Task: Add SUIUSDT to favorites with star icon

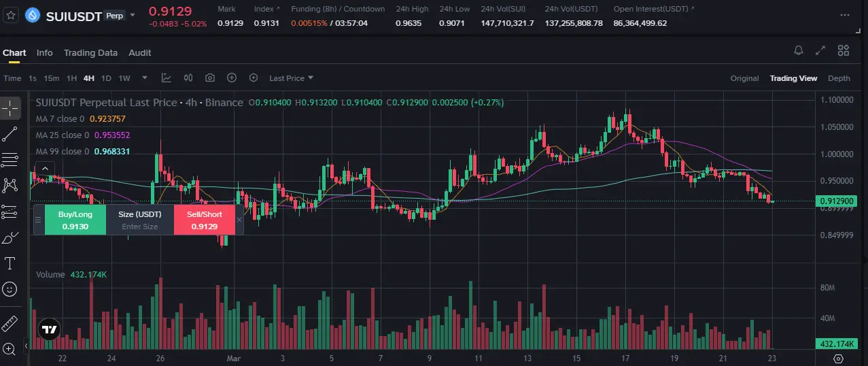Action: 10,14
